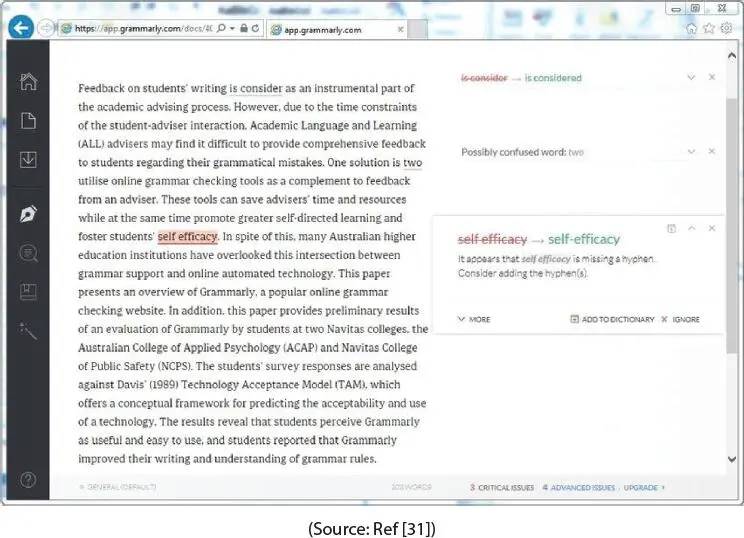Click the new document sidebar icon
Image resolution: width=744 pixels, height=538 pixels.
tap(28, 121)
